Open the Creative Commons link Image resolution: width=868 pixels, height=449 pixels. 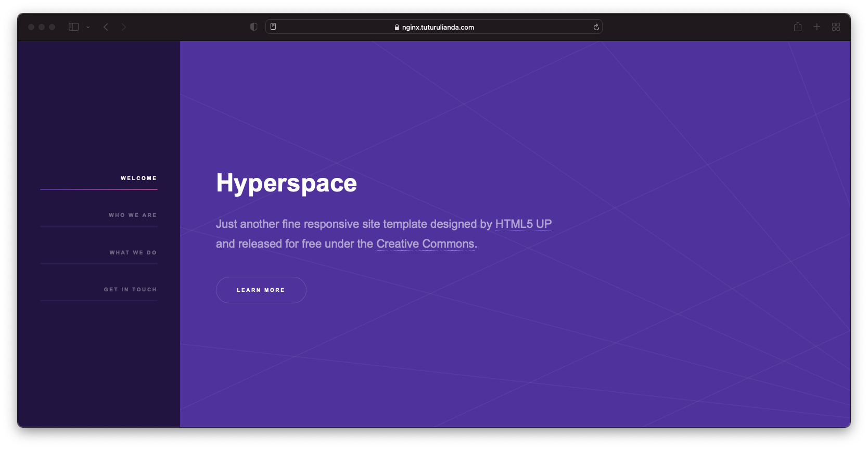coord(426,243)
